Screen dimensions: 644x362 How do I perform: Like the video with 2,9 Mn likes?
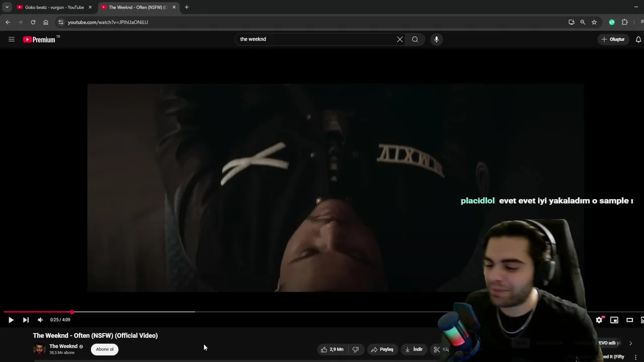332,349
